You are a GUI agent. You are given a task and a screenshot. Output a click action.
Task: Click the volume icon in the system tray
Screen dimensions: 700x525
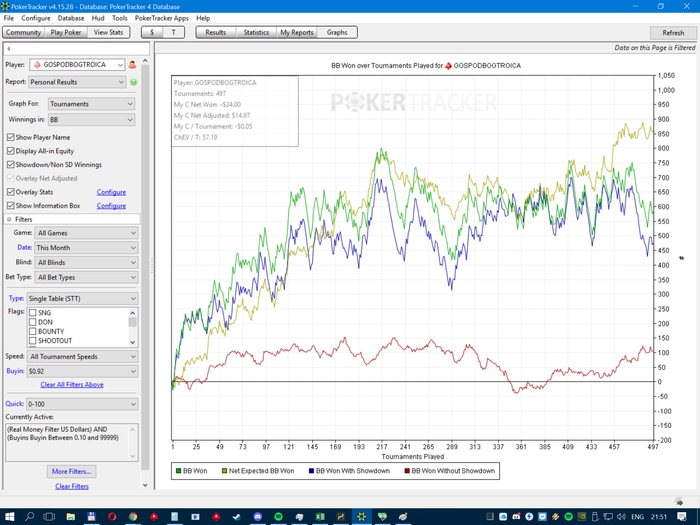[x=621, y=517]
